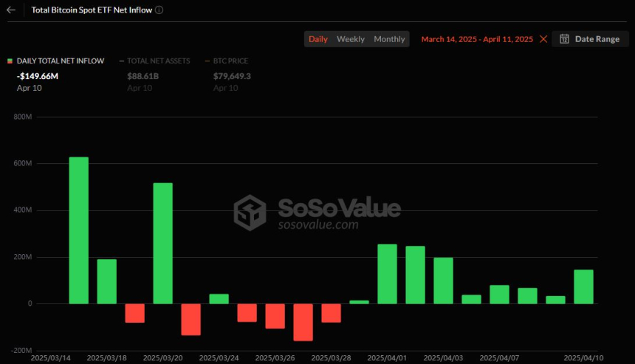Switch to the Weekly view tab
The width and height of the screenshot is (635, 364).
click(351, 39)
